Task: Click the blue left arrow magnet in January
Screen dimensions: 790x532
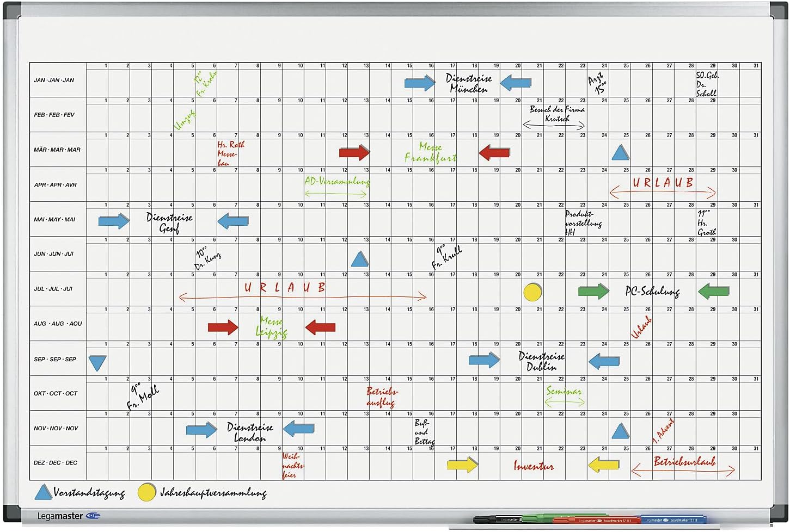Action: [x=515, y=83]
